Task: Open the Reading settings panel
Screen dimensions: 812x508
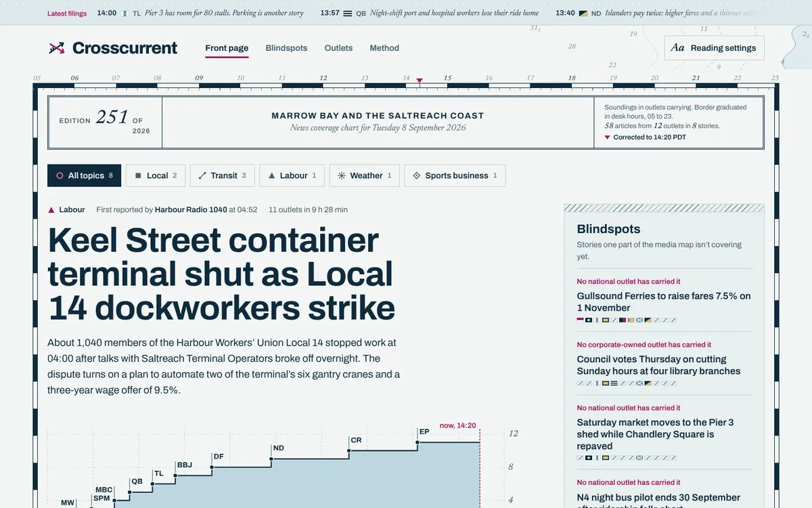Action: click(714, 48)
